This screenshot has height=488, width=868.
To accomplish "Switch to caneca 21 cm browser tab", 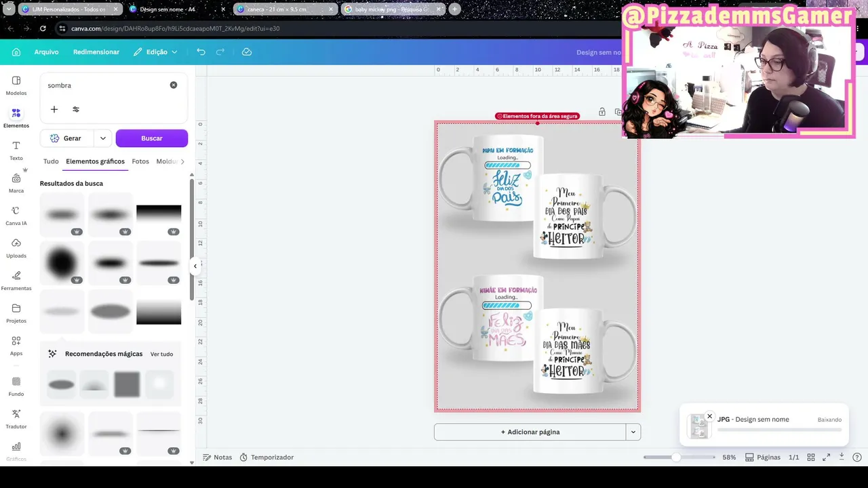I will (x=285, y=9).
